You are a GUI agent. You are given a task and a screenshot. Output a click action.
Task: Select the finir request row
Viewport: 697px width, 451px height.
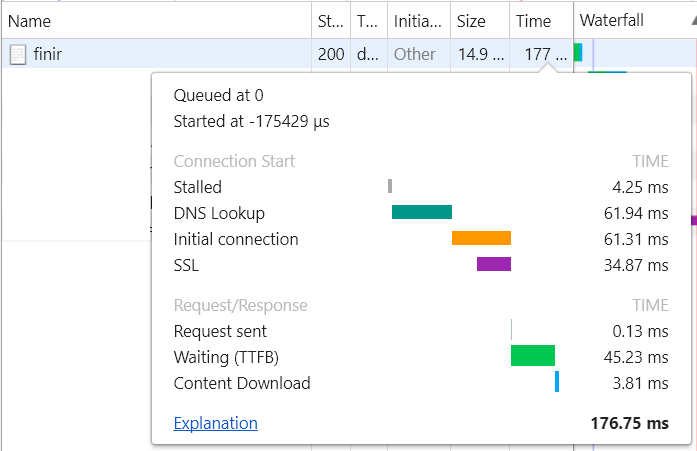pos(150,55)
